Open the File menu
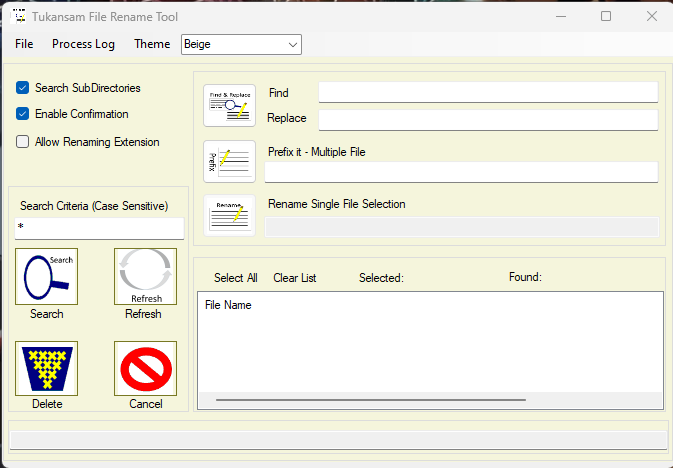 24,44
